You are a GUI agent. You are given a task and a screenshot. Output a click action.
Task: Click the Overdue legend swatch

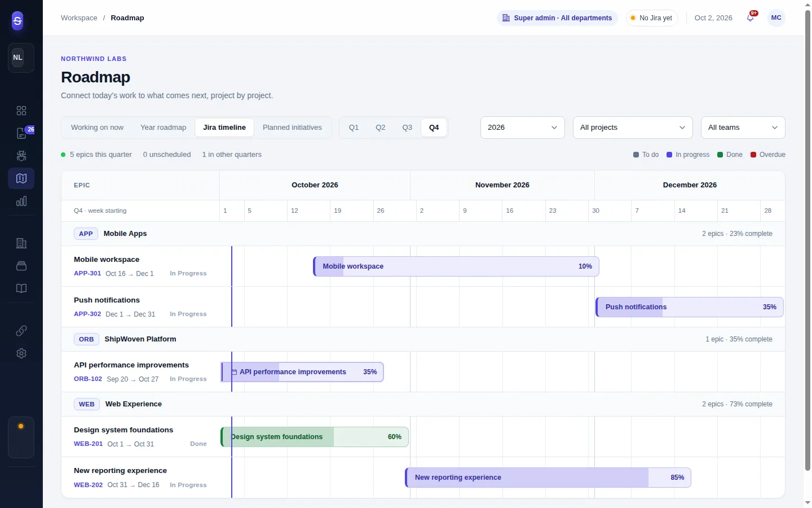click(x=753, y=155)
